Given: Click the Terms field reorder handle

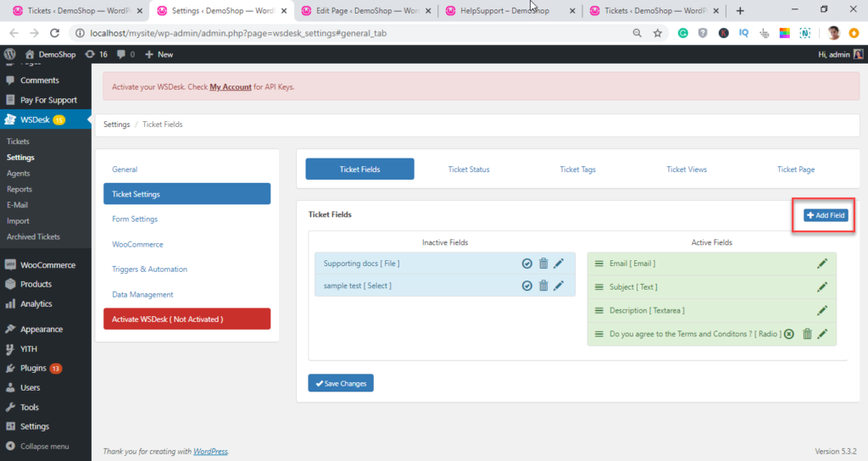Looking at the screenshot, I should [x=599, y=334].
